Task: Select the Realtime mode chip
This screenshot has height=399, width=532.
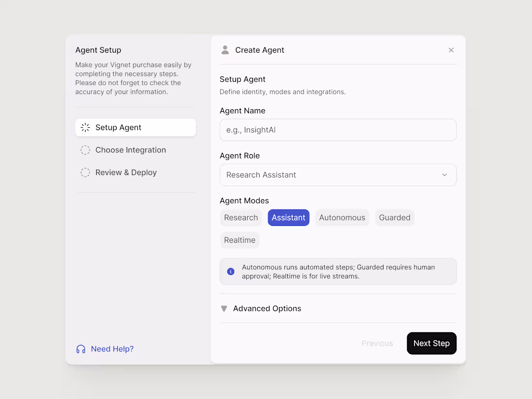Action: pyautogui.click(x=239, y=240)
